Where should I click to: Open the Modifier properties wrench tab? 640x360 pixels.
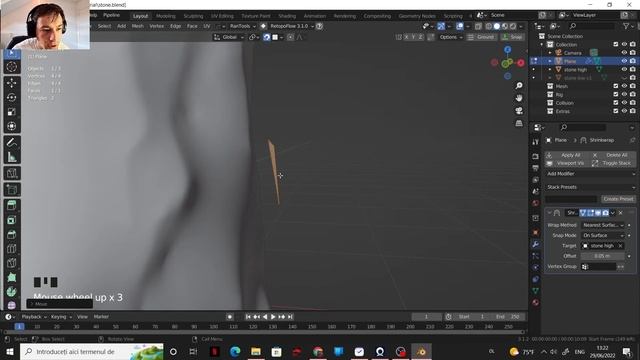pos(536,244)
